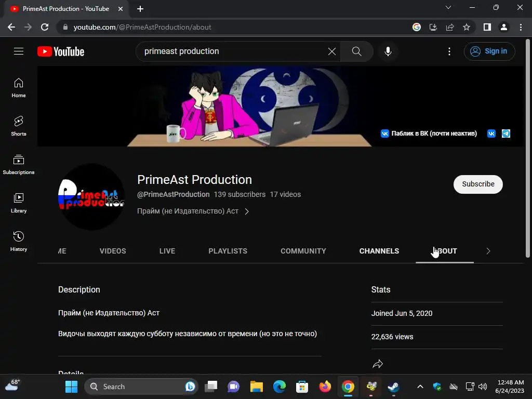Show hidden system tray icons
532x399 pixels.
coord(420,387)
